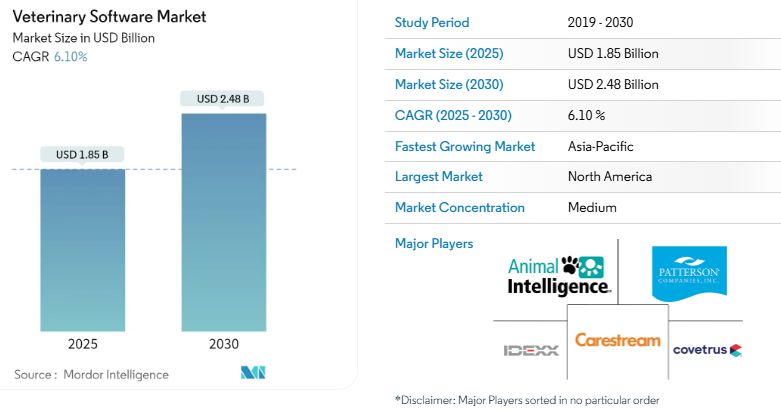Screen dimensions: 781x420
Task: Click the USD 2.48 B bar label
Action: click(223, 99)
